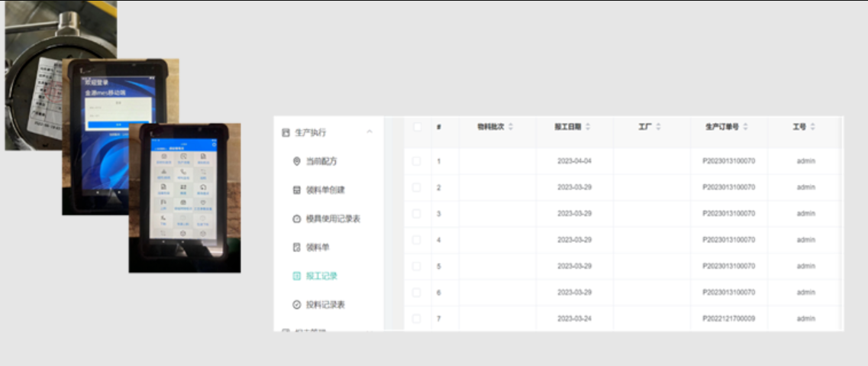Check the checkbox for row 1
868x366 pixels.
click(x=416, y=161)
